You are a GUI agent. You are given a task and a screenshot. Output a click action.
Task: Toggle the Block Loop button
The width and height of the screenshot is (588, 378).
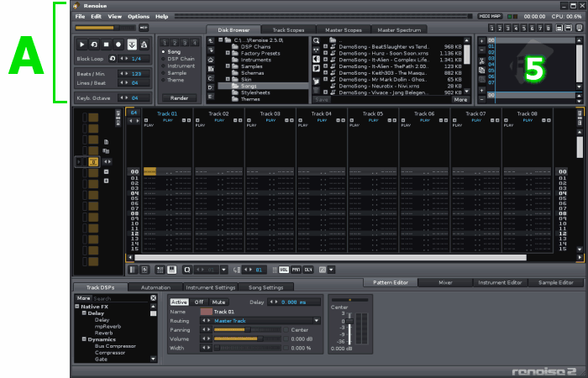[x=112, y=59]
